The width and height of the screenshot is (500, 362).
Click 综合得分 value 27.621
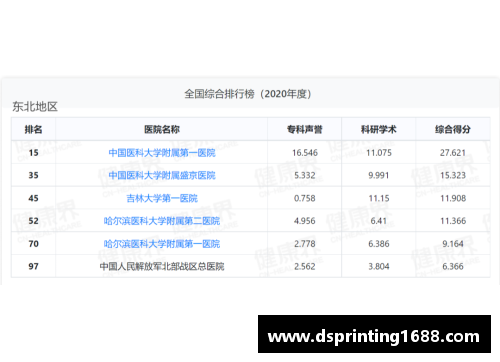[x=453, y=153]
